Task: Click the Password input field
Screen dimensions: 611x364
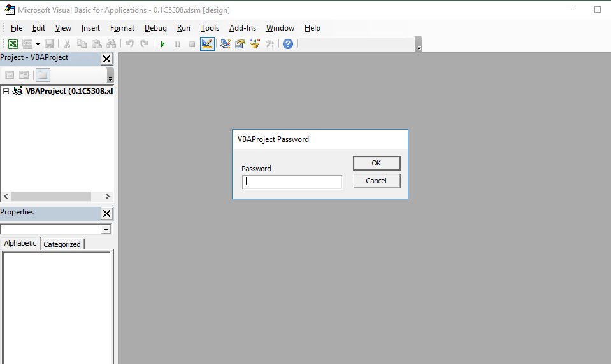Action: [292, 182]
